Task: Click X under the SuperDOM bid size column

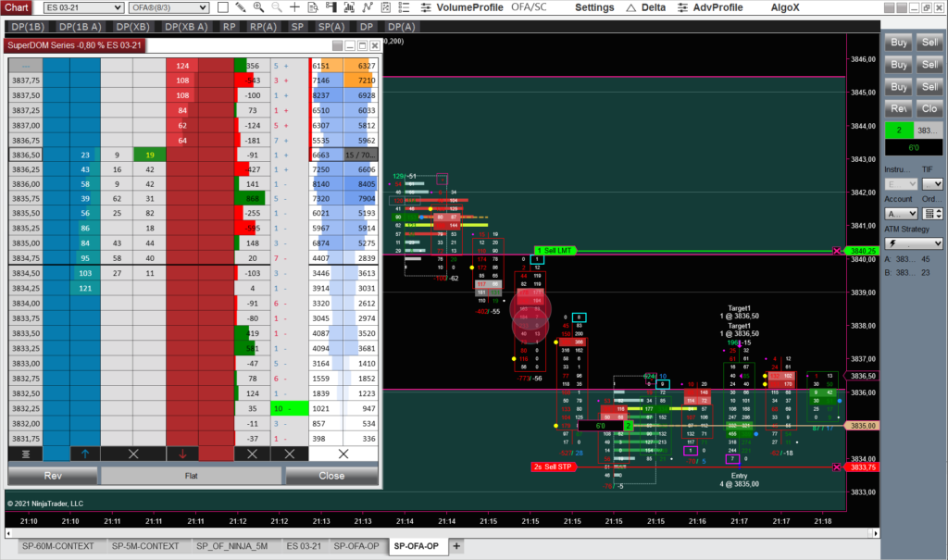Action: [133, 454]
